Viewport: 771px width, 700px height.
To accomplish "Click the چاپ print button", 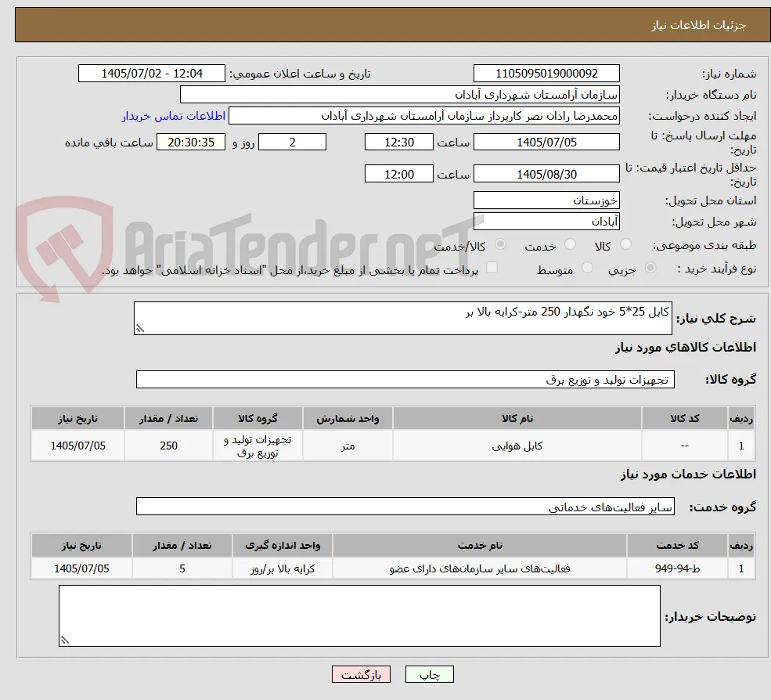I will 429,674.
